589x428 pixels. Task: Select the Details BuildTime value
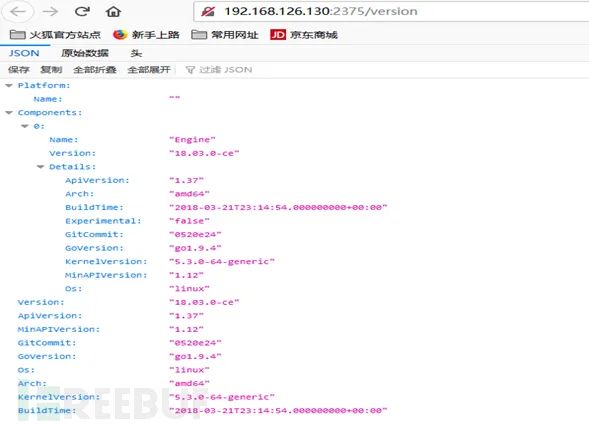click(278, 207)
